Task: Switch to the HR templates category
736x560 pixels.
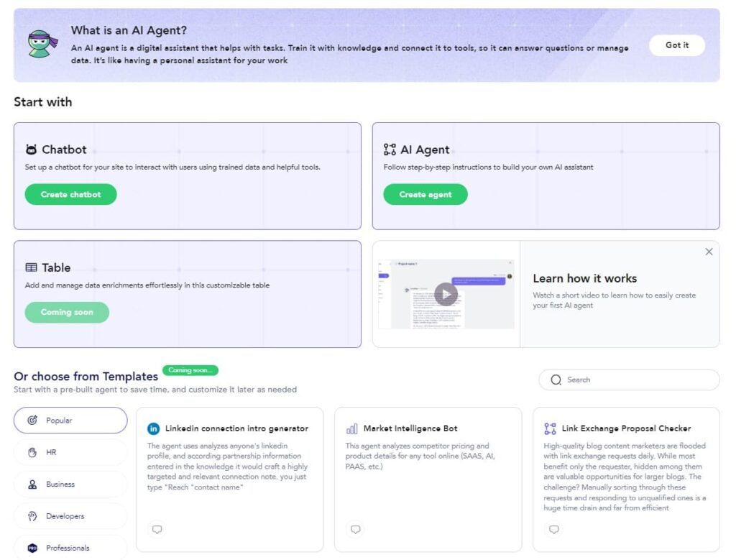Action: (x=70, y=452)
